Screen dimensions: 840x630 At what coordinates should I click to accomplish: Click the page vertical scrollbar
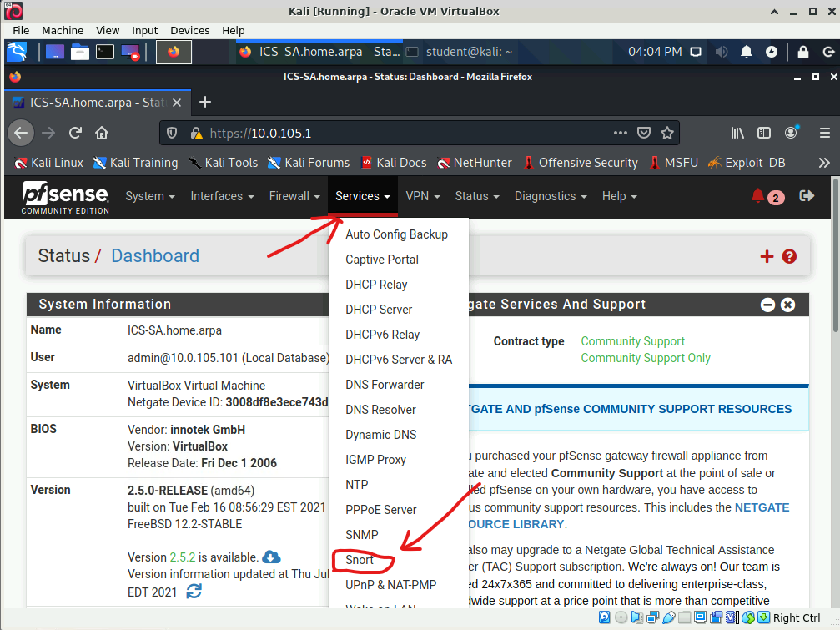coord(835,255)
